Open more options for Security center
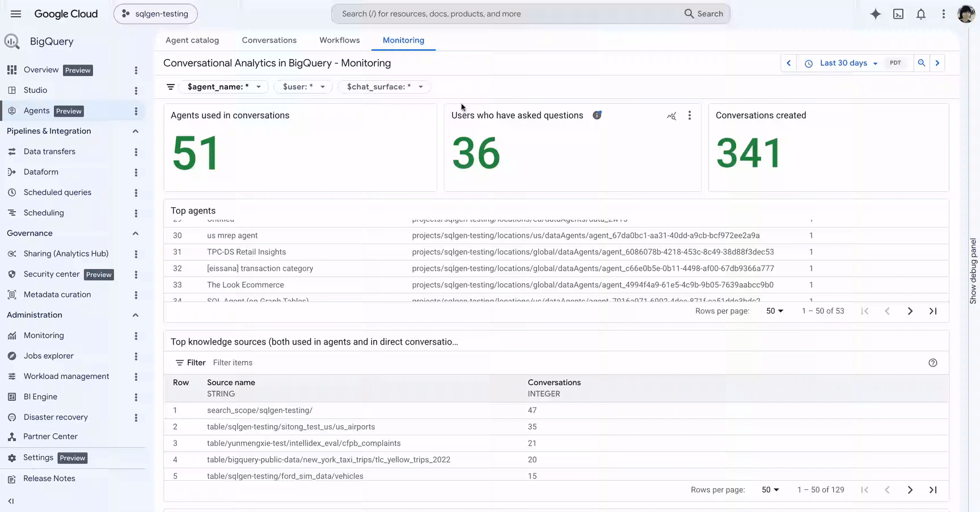Viewport: 980px width, 512px height. coord(136,274)
